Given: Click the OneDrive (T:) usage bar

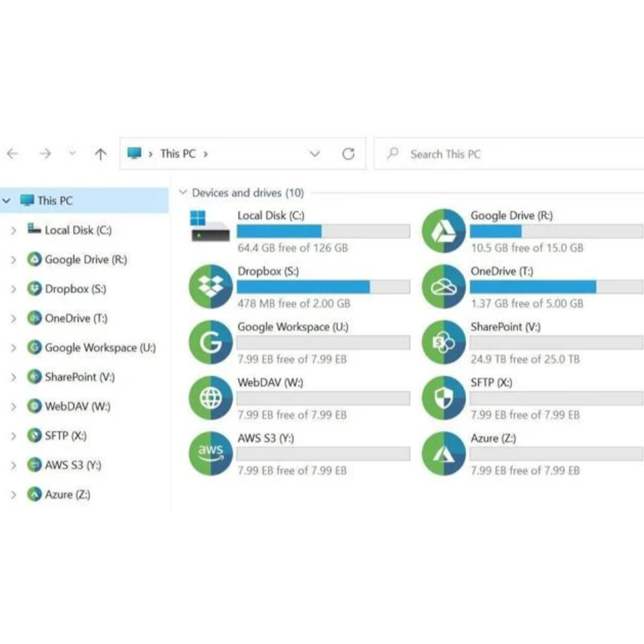Looking at the screenshot, I should (x=557, y=287).
